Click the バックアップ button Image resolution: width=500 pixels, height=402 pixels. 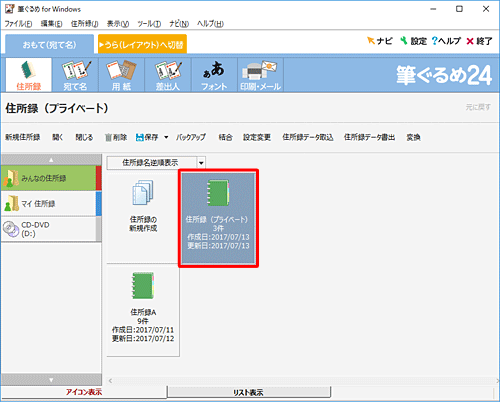191,137
